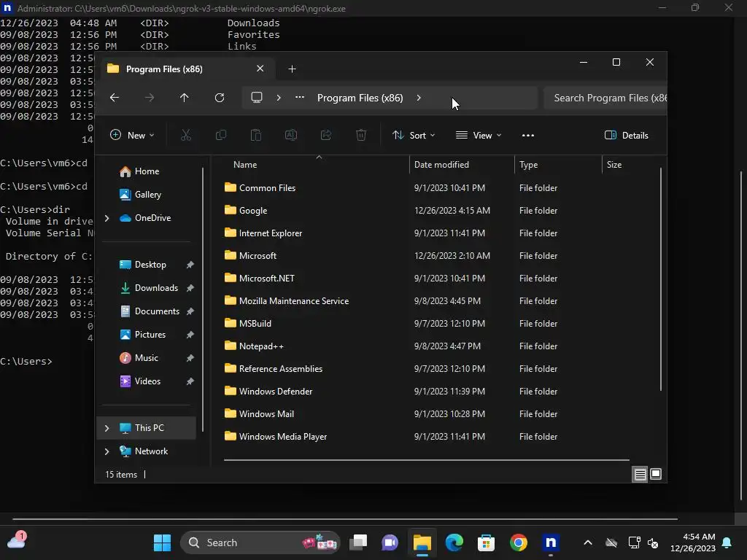This screenshot has height=560, width=747.
Task: Click the forward navigation arrow
Action: click(x=150, y=98)
